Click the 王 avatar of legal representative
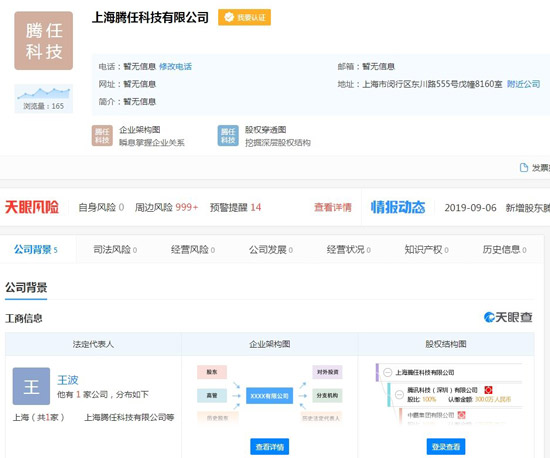The image size is (550, 458). pos(31,386)
